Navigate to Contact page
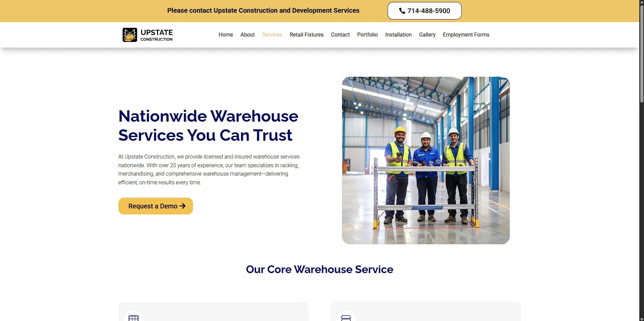Viewport: 644px width, 321px height. [340, 35]
